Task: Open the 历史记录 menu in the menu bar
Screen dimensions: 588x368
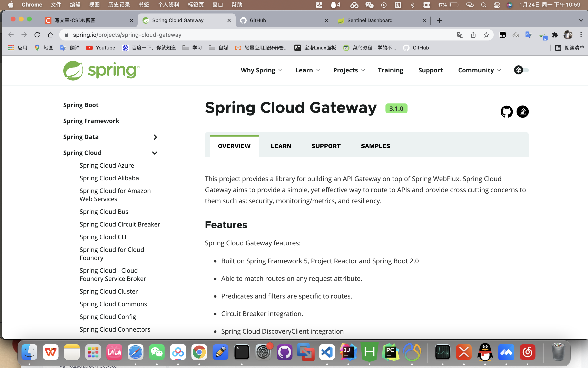Action: (x=119, y=5)
